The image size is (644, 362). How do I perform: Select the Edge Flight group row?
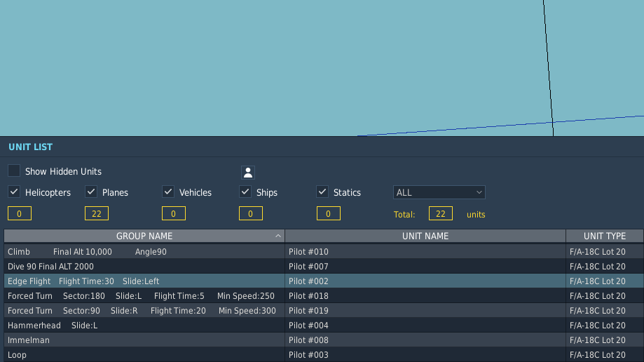tap(144, 281)
